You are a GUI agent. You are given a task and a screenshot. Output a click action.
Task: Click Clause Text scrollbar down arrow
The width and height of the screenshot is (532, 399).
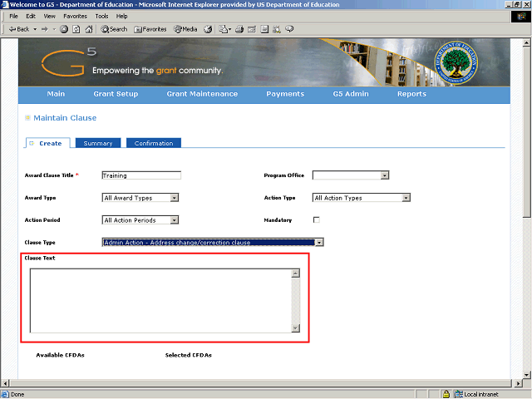coord(296,328)
